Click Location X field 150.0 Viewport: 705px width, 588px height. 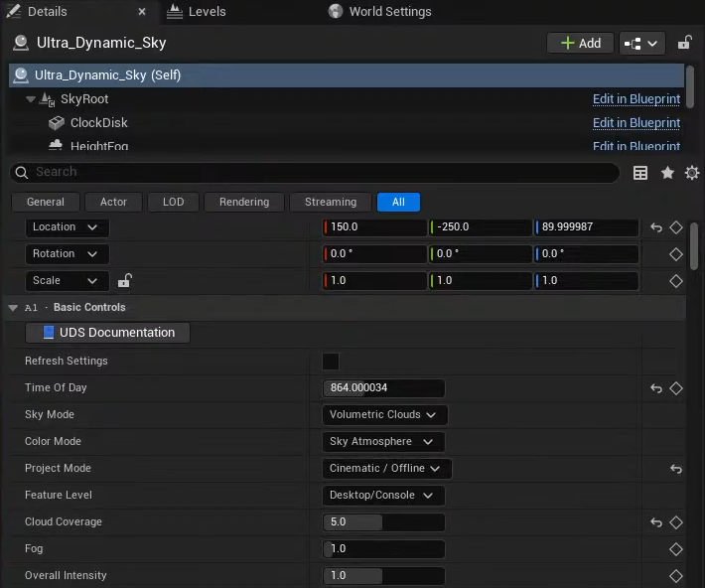(374, 227)
